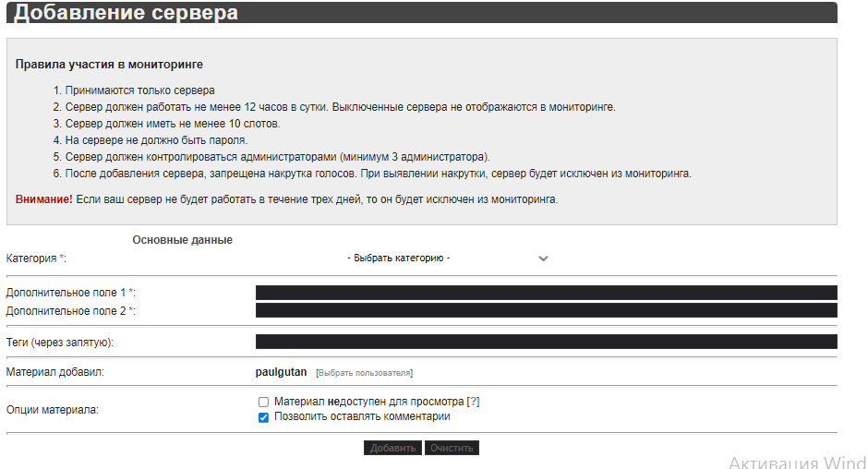The image size is (868, 469).
Task: Click the 'Опции материала' label
Action: (53, 410)
